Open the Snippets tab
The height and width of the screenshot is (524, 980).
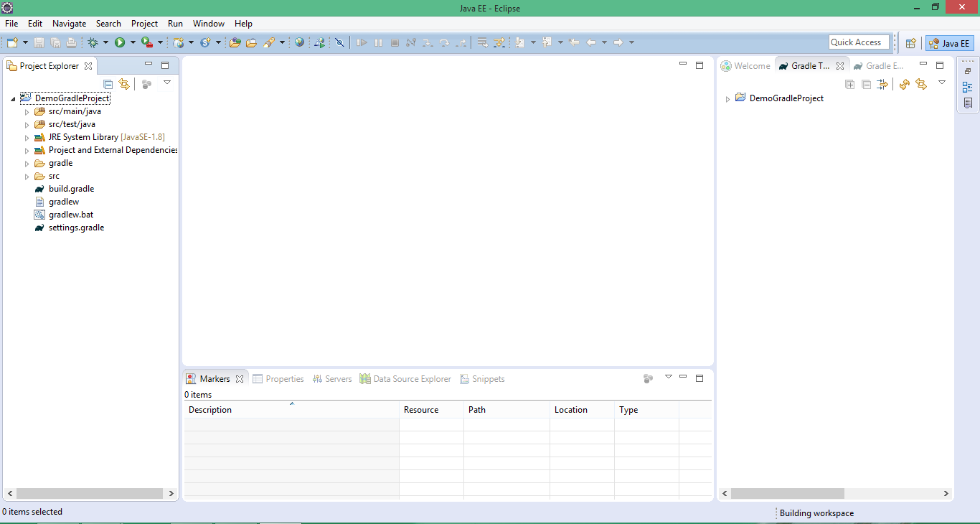482,379
